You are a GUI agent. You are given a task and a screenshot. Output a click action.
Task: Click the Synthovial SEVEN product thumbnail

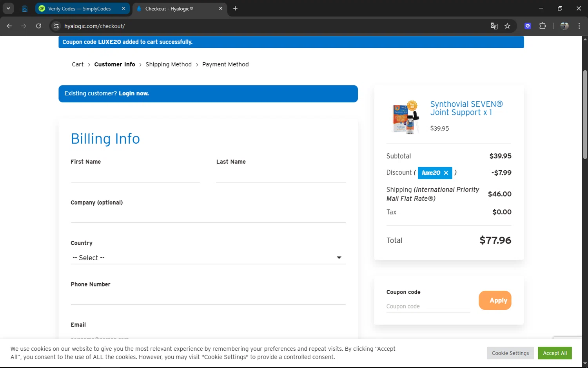[406, 117]
